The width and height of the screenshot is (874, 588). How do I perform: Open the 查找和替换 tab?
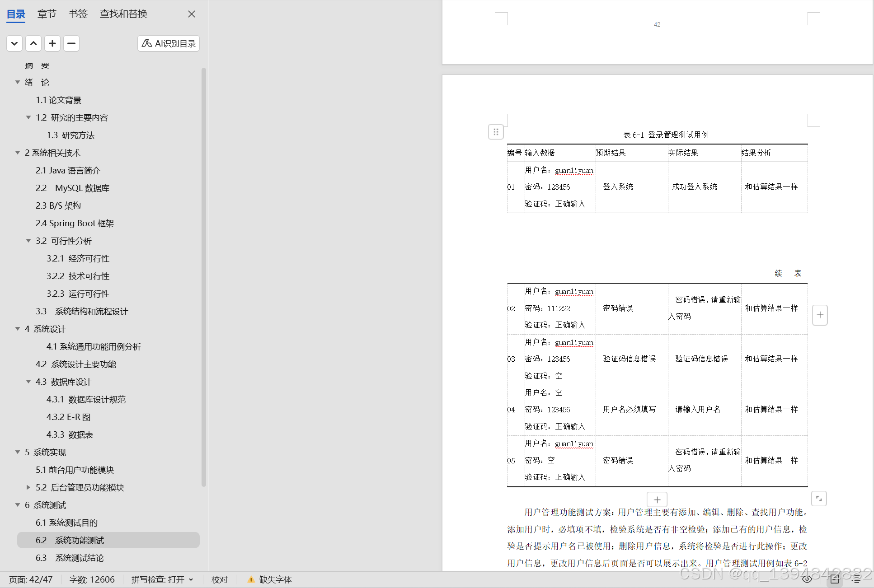click(x=123, y=14)
